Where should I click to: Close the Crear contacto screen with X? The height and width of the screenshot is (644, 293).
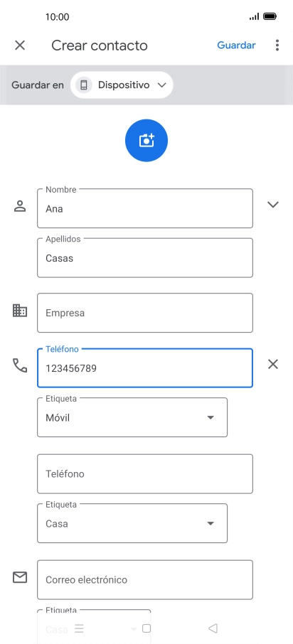(20, 45)
